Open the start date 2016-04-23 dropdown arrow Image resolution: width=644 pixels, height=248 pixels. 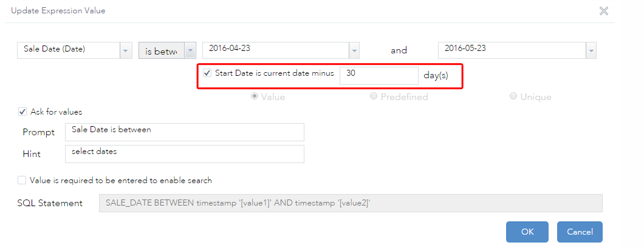[354, 50]
